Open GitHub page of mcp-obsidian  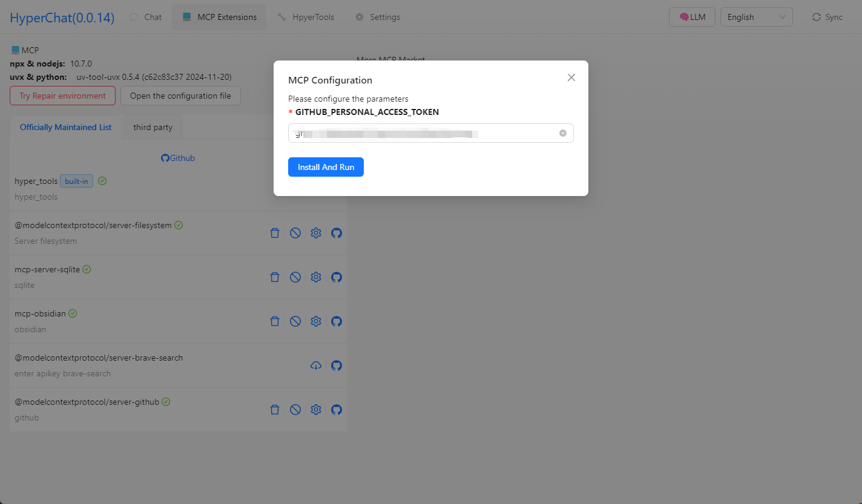pyautogui.click(x=337, y=321)
